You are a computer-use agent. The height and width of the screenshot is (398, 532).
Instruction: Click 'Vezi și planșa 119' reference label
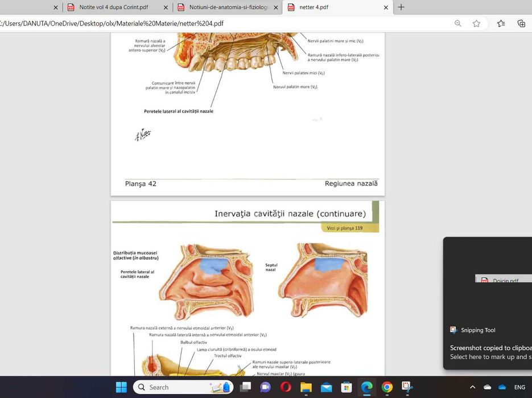pyautogui.click(x=344, y=228)
